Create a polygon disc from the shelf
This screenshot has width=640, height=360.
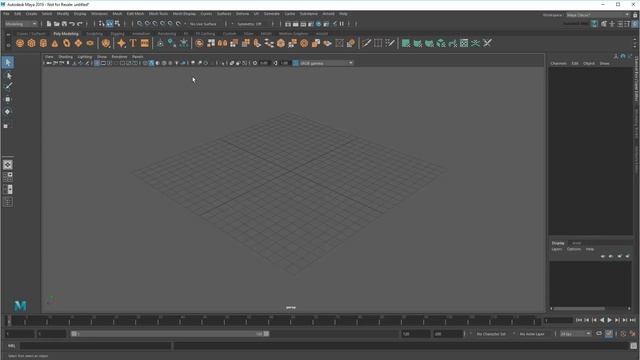click(x=90, y=43)
